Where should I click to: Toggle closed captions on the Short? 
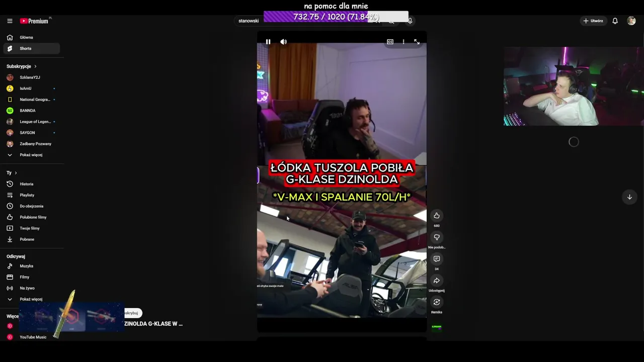(x=390, y=42)
